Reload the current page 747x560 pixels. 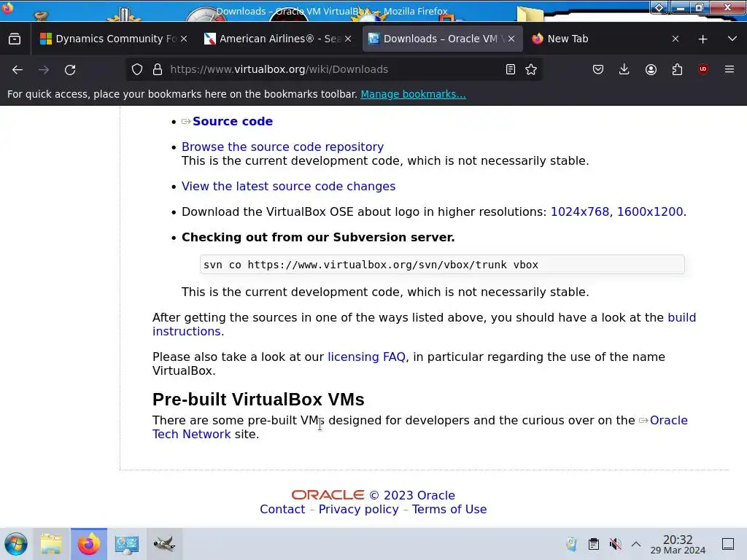pyautogui.click(x=70, y=69)
